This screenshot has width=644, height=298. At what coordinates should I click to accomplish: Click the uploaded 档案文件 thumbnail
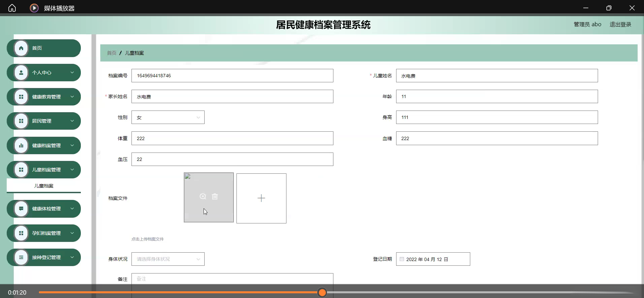click(x=209, y=198)
